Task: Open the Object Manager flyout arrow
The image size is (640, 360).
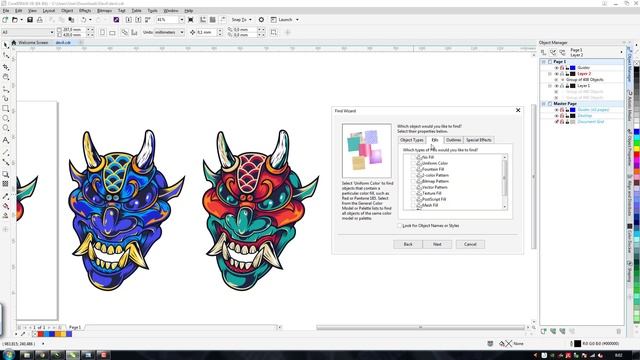Action: pos(622,52)
